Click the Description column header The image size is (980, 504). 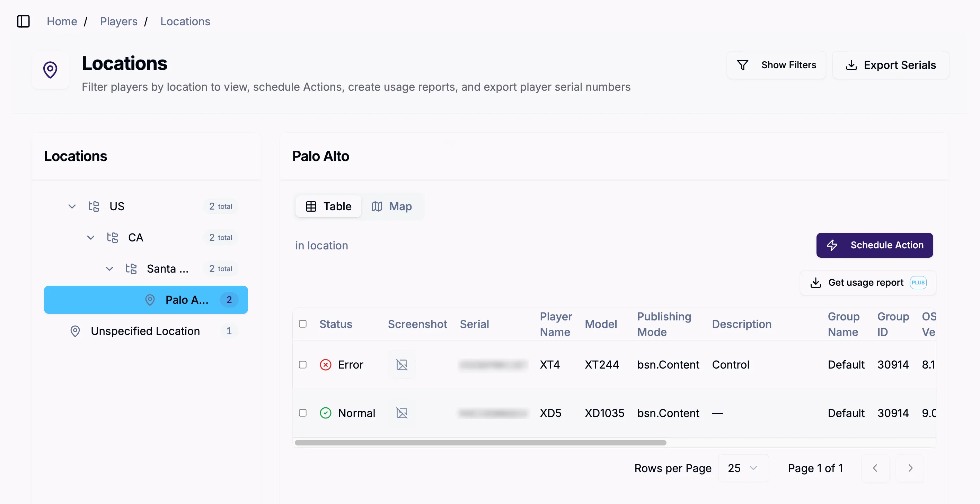(741, 324)
